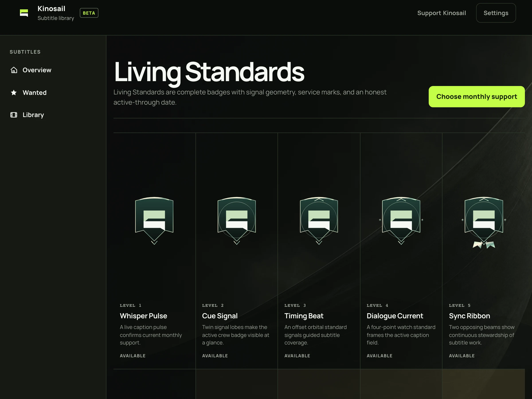Select the Dialogue Current shield badge
This screenshot has width=532, height=399.
pyautogui.click(x=401, y=221)
